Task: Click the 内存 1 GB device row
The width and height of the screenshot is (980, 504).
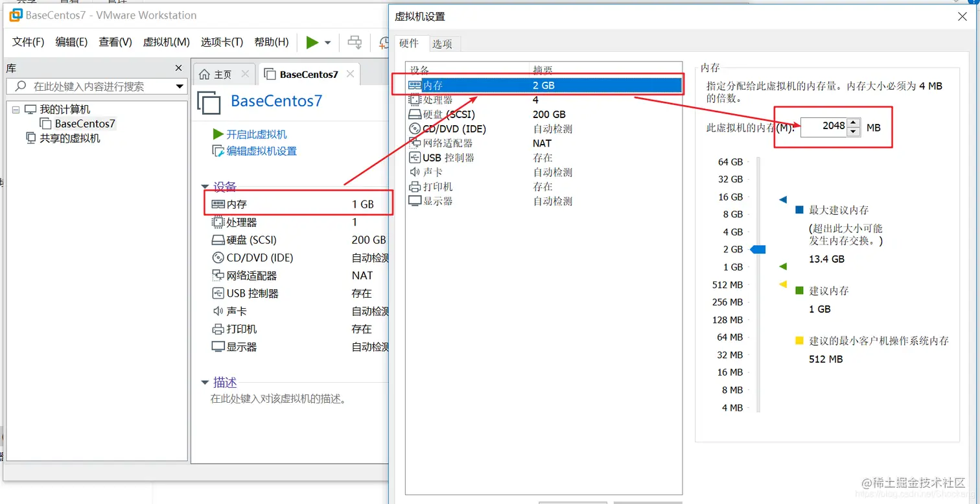Action: (x=299, y=204)
